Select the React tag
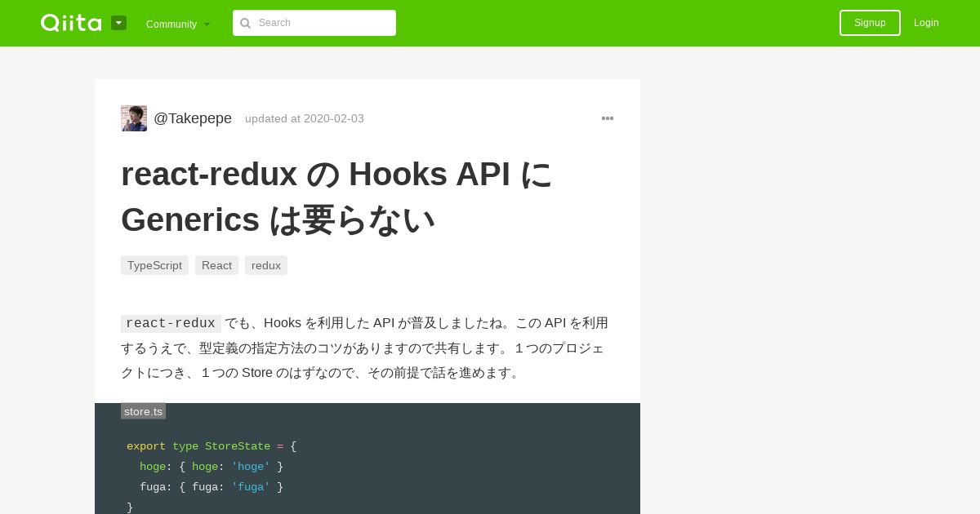 (216, 265)
